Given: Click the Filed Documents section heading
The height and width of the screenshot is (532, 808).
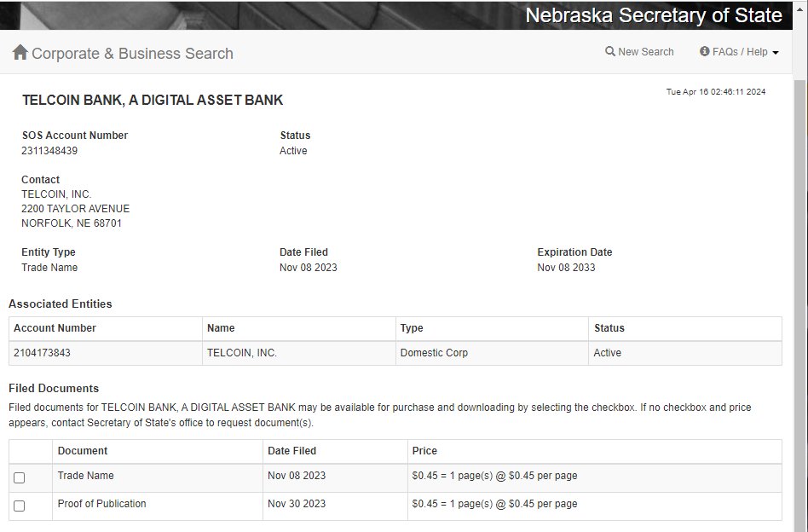Looking at the screenshot, I should tap(54, 388).
